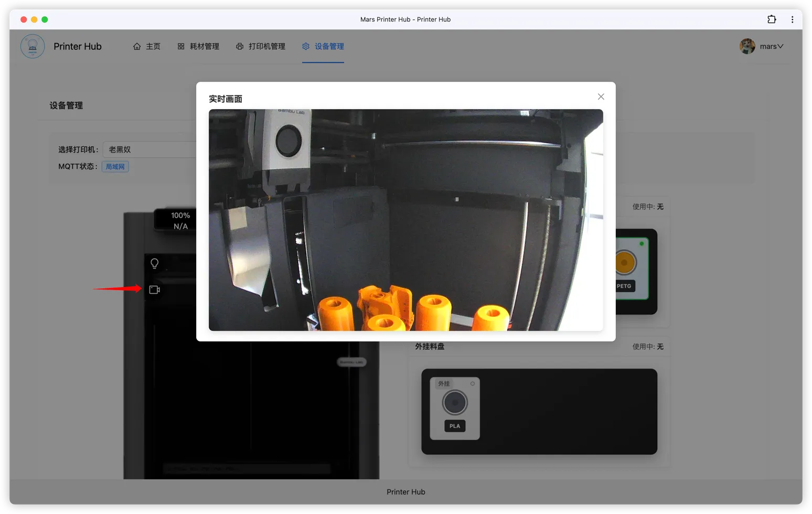
Task: Expand the 选择打印机 printer selector
Action: (x=149, y=149)
